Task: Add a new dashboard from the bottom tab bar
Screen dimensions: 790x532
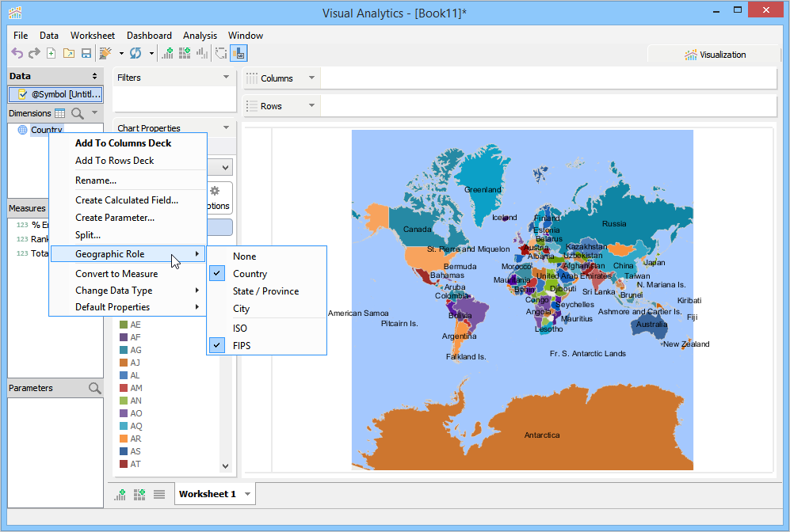Action: (x=139, y=494)
